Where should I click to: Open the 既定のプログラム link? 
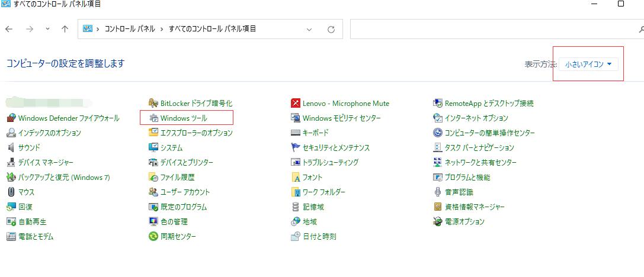pyautogui.click(x=184, y=207)
